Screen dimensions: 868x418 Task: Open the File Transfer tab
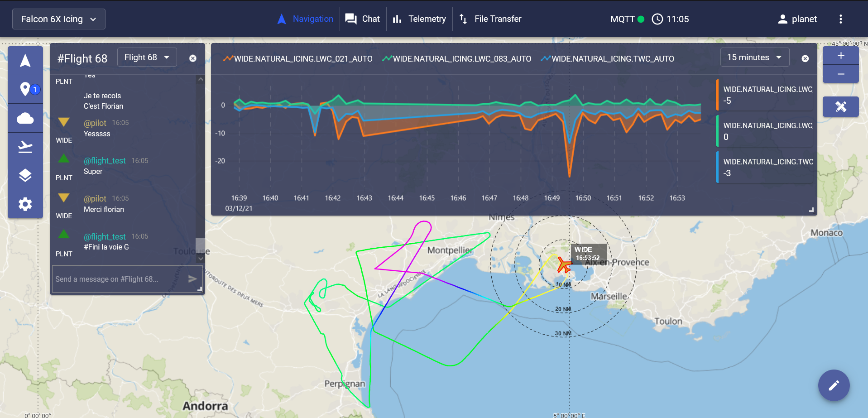click(490, 19)
